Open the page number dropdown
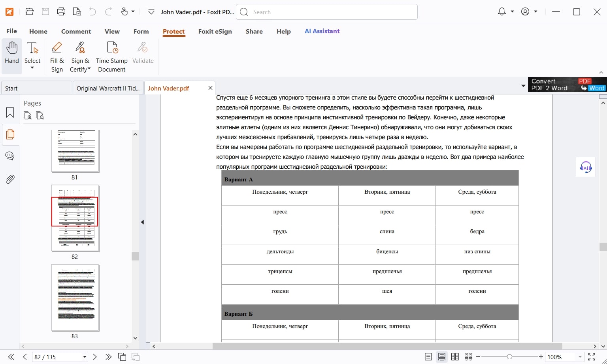Image resolution: width=607 pixels, height=364 pixels. [x=85, y=357]
